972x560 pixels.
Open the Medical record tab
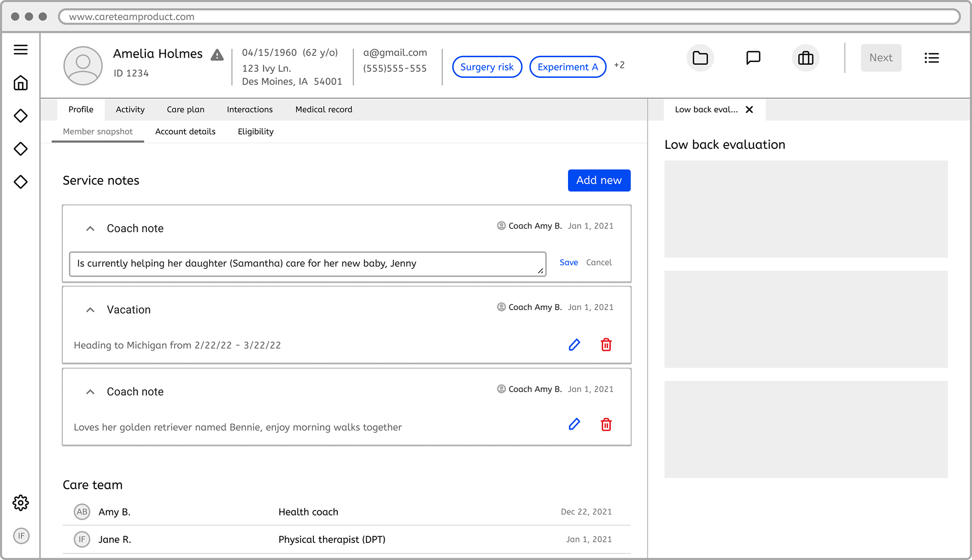pos(324,109)
